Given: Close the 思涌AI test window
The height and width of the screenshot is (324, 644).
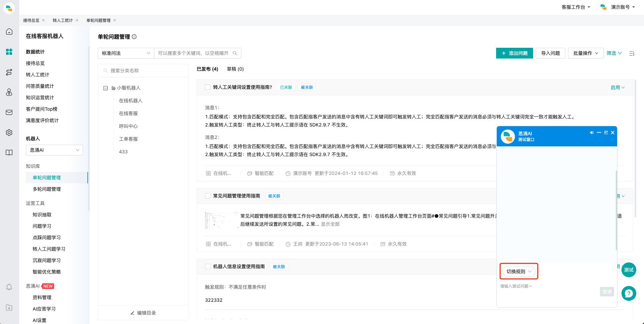Looking at the screenshot, I should (x=613, y=133).
